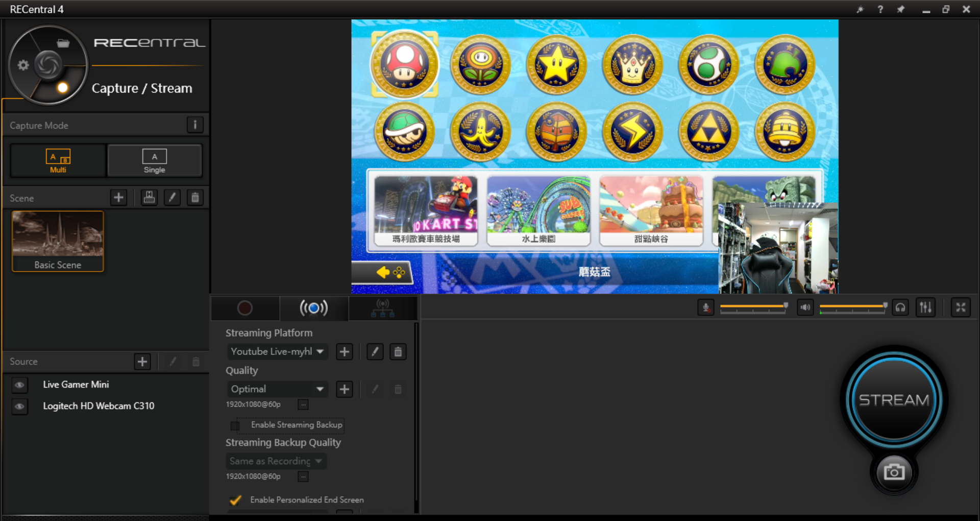Switch to the Record tab
This screenshot has height=521, width=980.
tap(245, 308)
